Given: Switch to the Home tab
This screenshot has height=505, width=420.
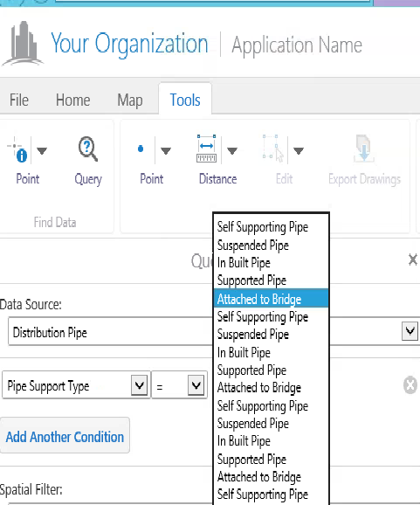Looking at the screenshot, I should pos(73,100).
